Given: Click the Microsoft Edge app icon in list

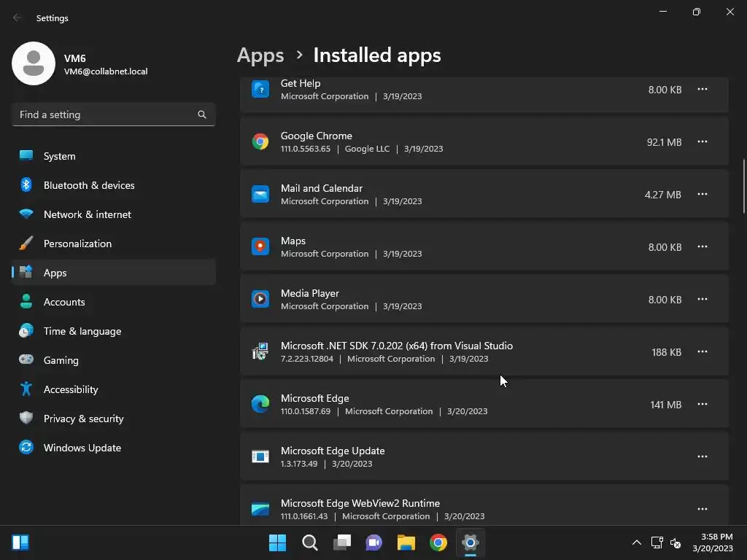Looking at the screenshot, I should (x=260, y=405).
